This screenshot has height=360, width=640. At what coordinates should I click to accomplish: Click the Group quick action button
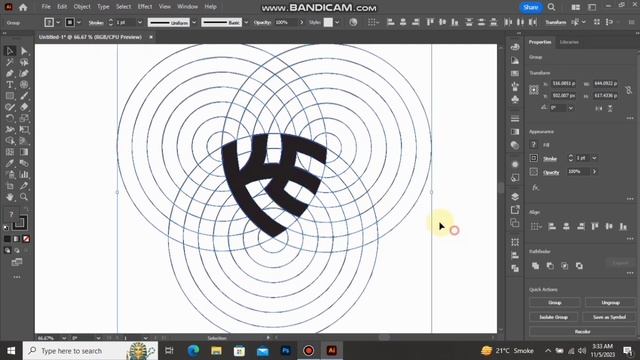554,302
